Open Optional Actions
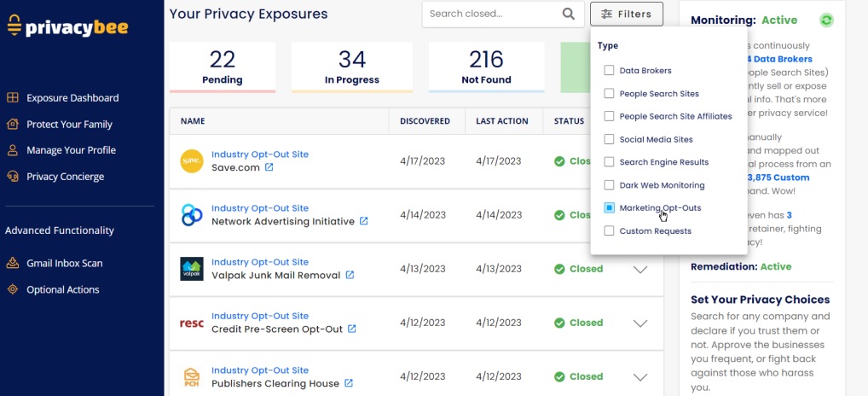Viewport: 868px width, 396px height. [x=62, y=289]
